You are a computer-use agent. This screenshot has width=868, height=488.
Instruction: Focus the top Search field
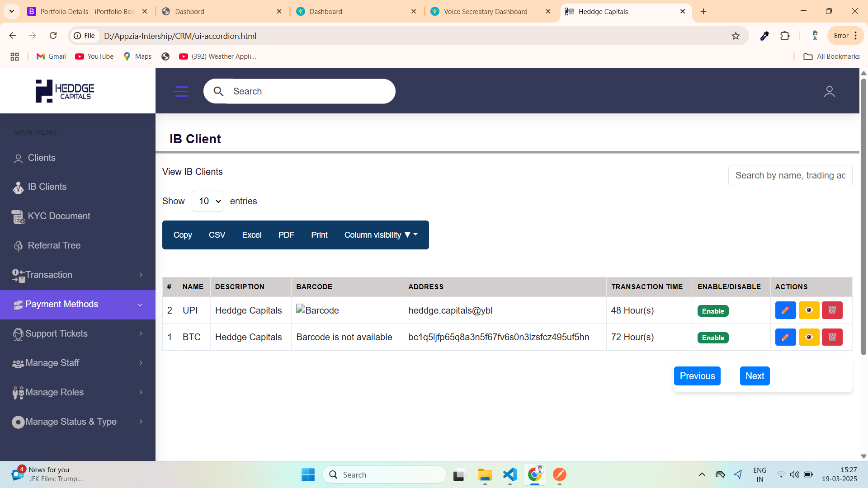299,91
